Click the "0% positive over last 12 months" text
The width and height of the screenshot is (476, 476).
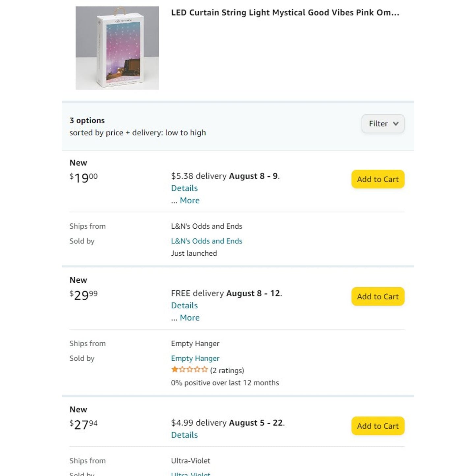225,383
